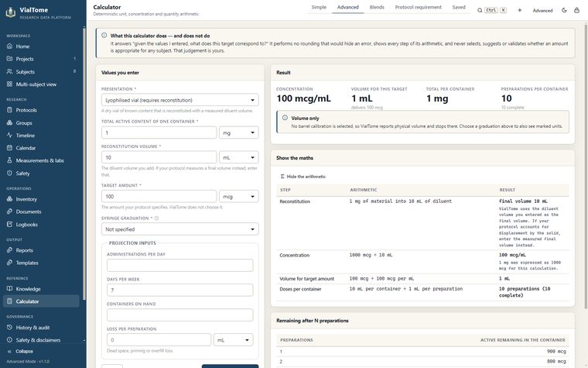Open the Calendar page
The height and width of the screenshot is (368, 588).
tap(41, 148)
